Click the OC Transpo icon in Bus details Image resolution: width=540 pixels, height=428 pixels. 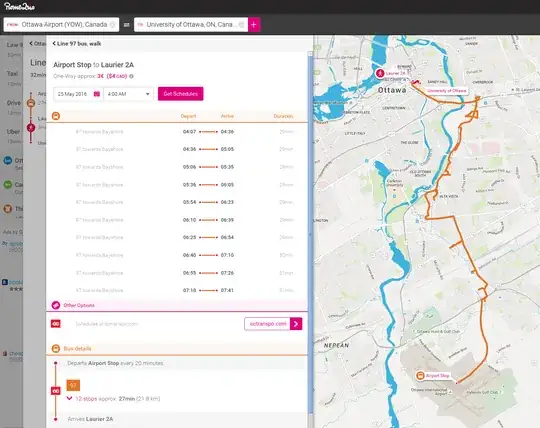coord(56,391)
